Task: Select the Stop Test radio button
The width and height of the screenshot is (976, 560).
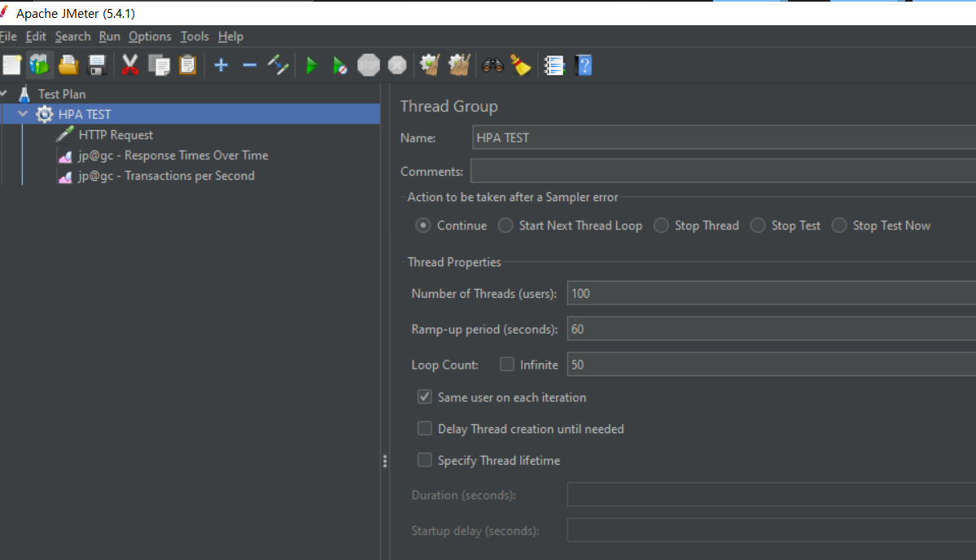Action: pos(758,225)
